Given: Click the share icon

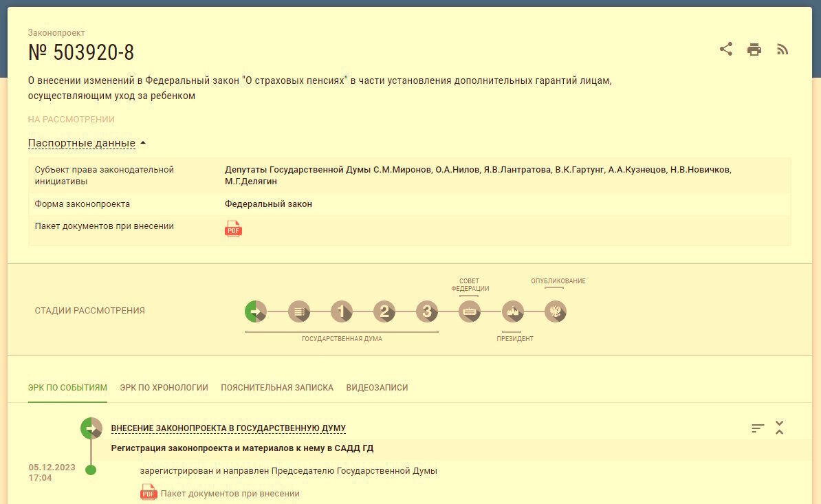Looking at the screenshot, I should pyautogui.click(x=726, y=49).
